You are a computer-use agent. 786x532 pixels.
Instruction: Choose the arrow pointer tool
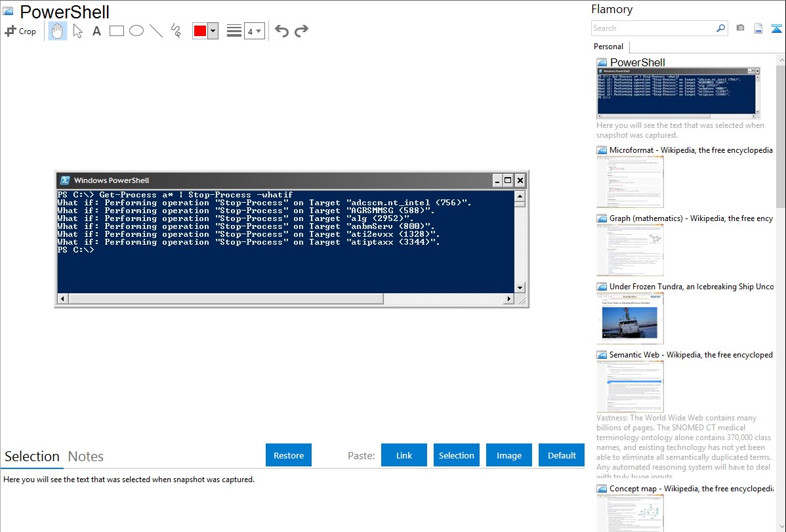point(77,31)
